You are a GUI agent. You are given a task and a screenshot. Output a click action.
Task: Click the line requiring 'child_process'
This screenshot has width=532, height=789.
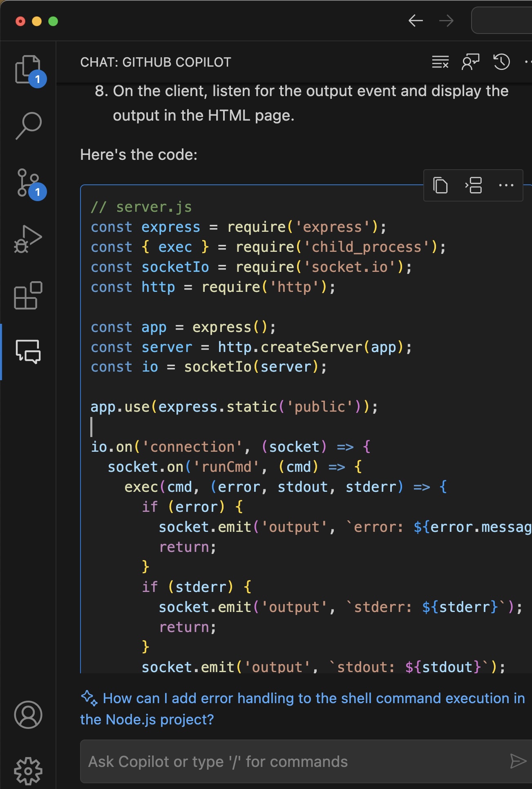click(268, 247)
